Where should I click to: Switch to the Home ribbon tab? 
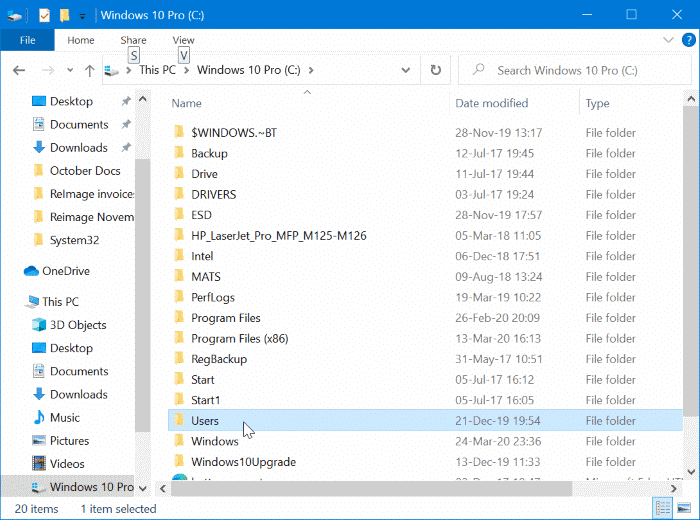click(81, 40)
